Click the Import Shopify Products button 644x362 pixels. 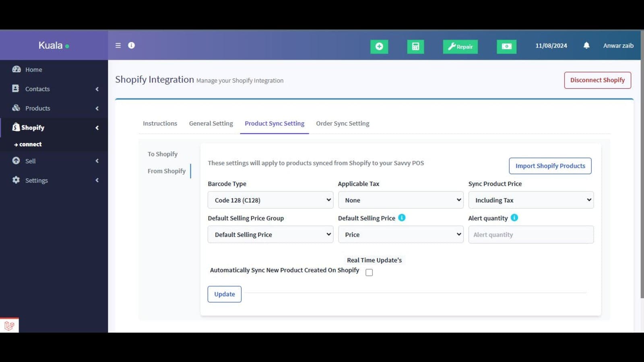(x=550, y=166)
